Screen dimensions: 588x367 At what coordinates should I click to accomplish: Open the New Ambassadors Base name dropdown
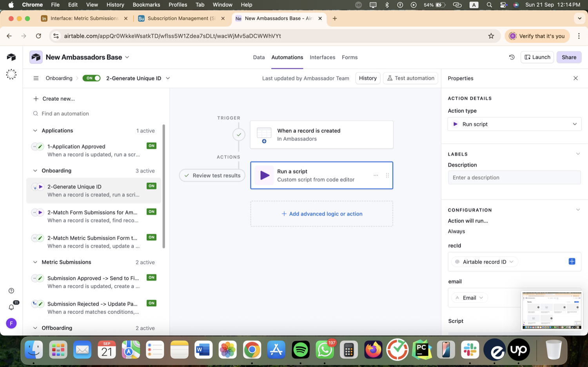127,57
